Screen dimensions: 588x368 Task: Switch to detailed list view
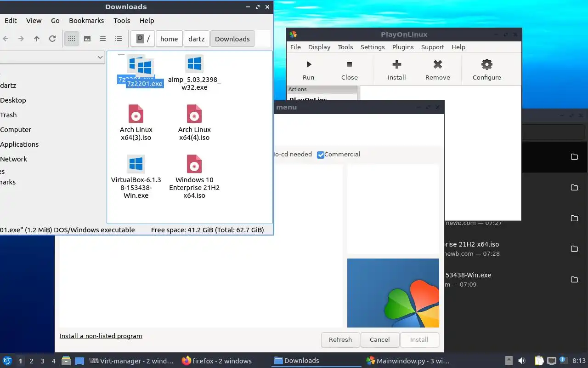coord(119,39)
